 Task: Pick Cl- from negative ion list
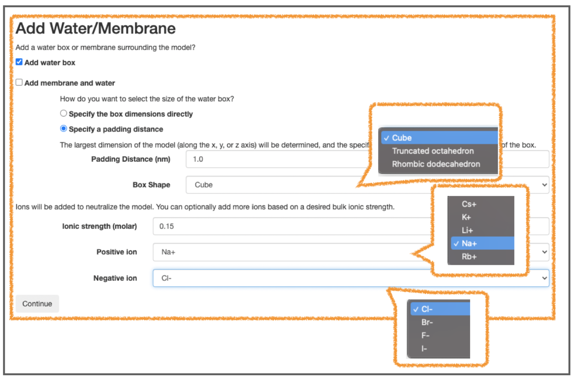(x=440, y=309)
